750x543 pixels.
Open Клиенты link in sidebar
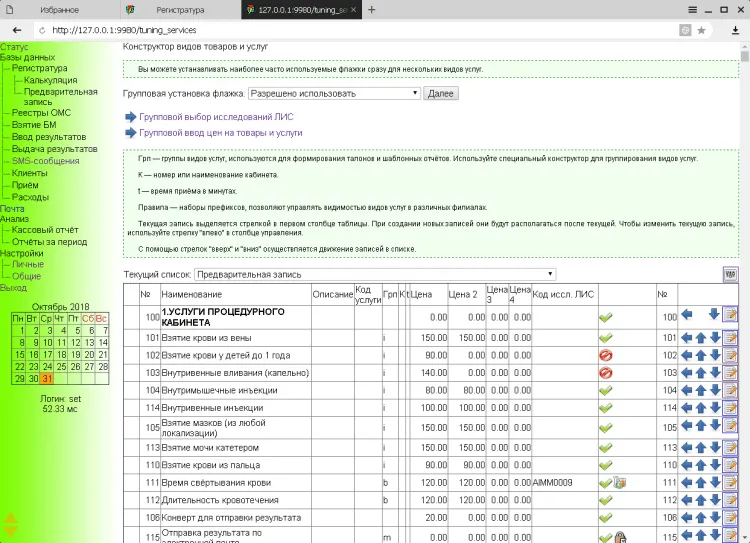pos(30,173)
